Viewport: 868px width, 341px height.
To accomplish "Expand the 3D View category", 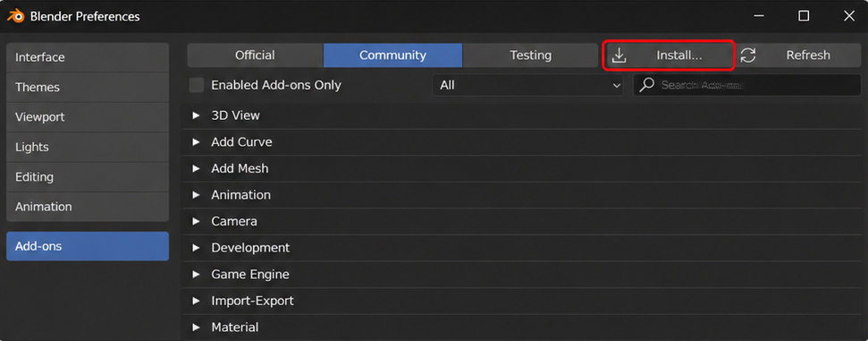I will click(196, 115).
